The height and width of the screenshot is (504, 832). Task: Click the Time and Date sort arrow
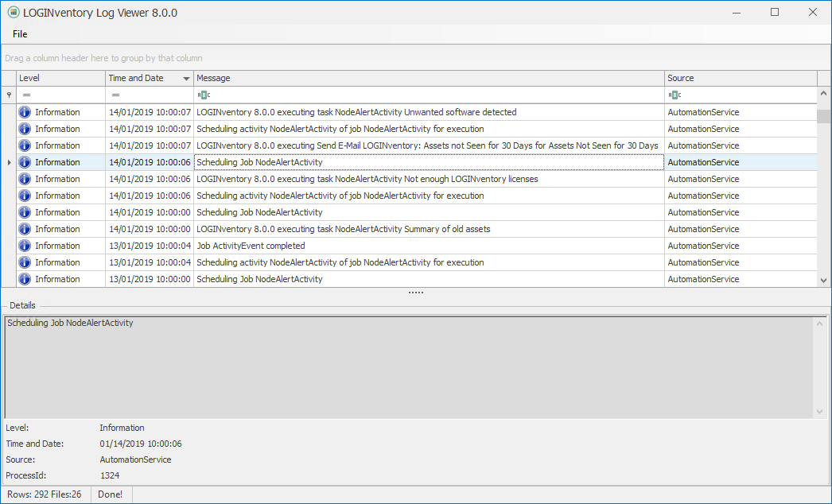(186, 79)
